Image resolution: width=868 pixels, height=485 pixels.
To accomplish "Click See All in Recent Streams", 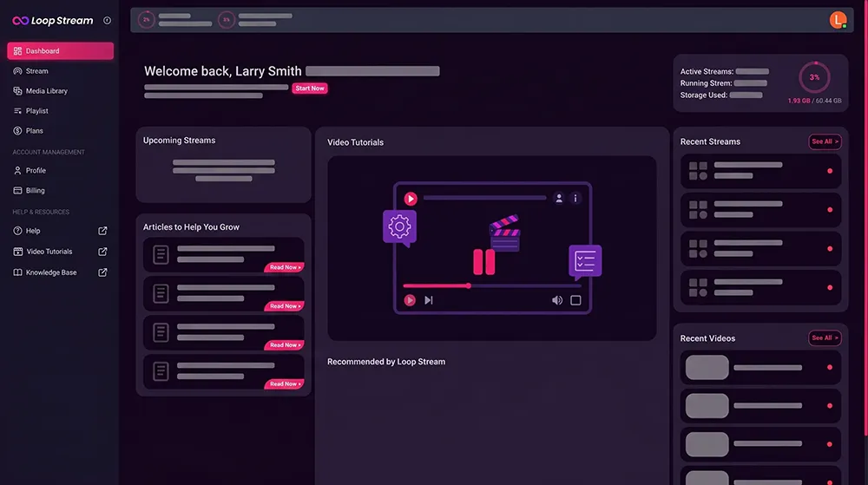I will tap(825, 141).
